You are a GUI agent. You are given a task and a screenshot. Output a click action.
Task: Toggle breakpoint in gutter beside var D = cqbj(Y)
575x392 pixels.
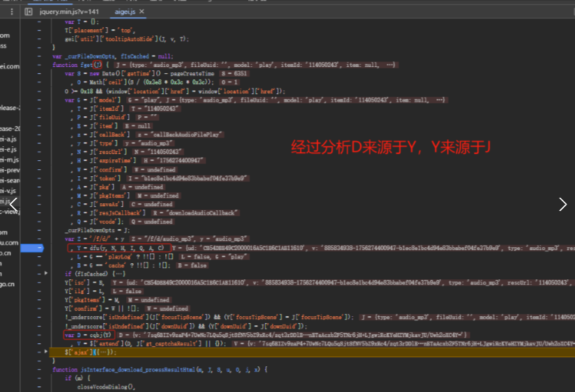pos(39,335)
